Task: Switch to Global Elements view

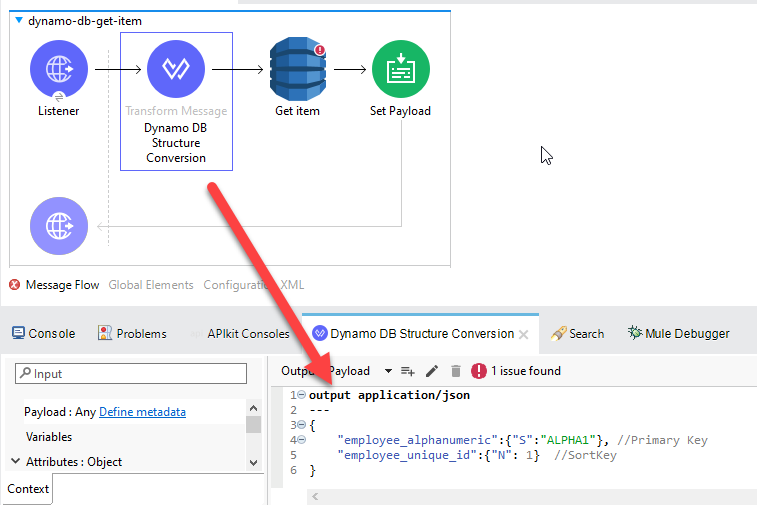Action: point(151,285)
